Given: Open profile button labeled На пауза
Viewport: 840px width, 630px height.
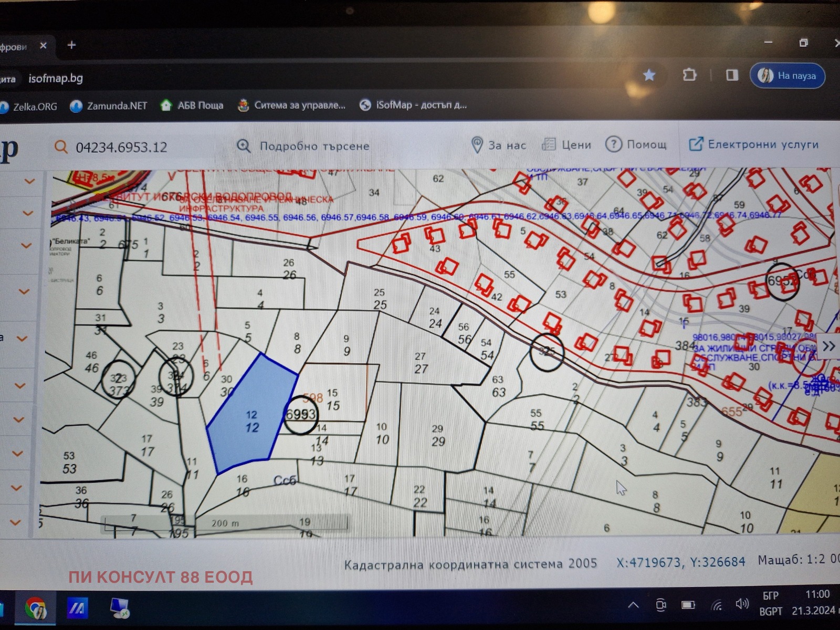Looking at the screenshot, I should (787, 76).
